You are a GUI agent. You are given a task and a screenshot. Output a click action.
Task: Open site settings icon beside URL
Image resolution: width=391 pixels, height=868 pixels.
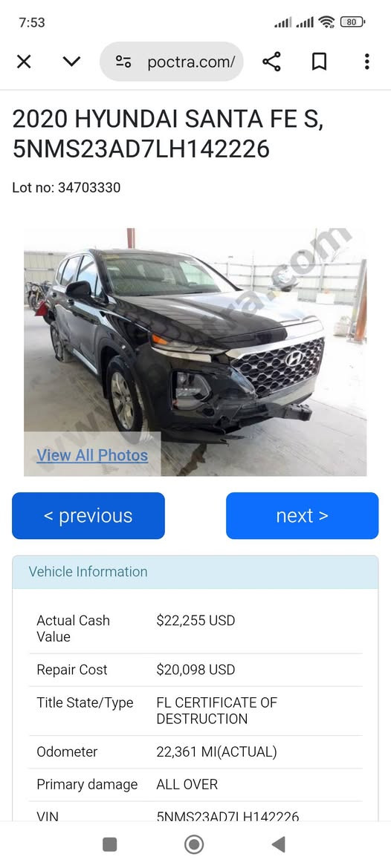pyautogui.click(x=123, y=62)
